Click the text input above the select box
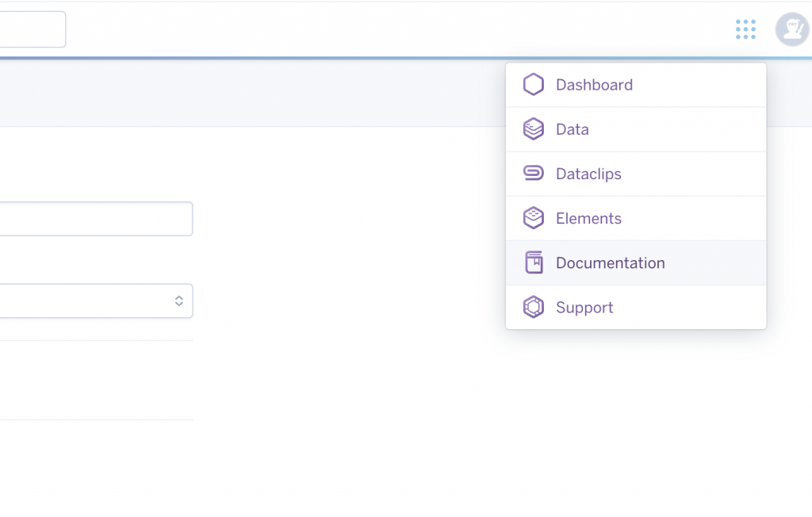The width and height of the screenshot is (812, 517). click(95, 219)
